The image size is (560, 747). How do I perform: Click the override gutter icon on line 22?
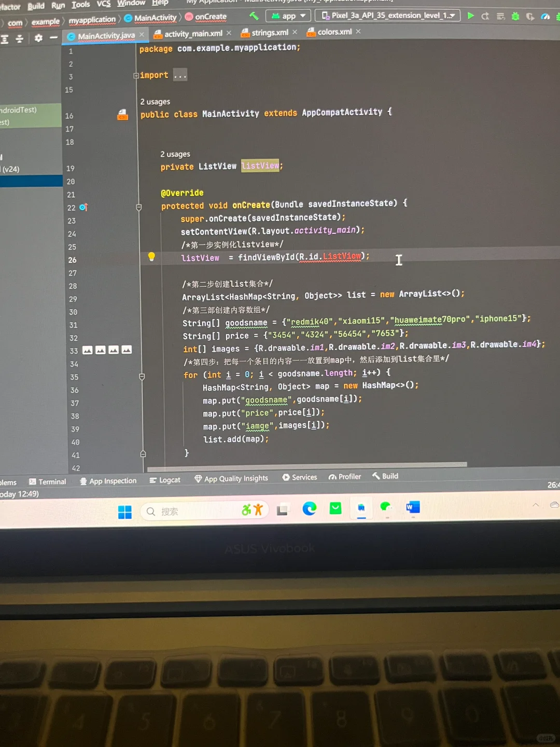pyautogui.click(x=83, y=207)
